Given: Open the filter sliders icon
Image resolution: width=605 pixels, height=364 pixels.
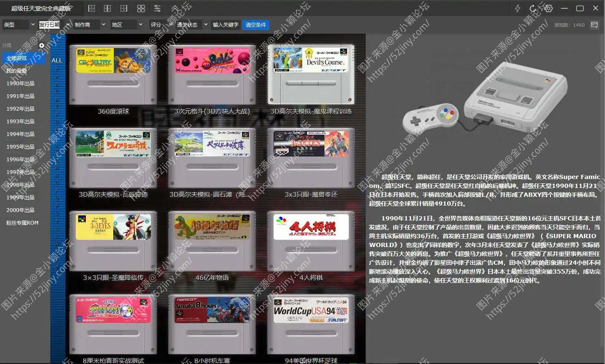Looking at the screenshot, I should pos(157,8).
